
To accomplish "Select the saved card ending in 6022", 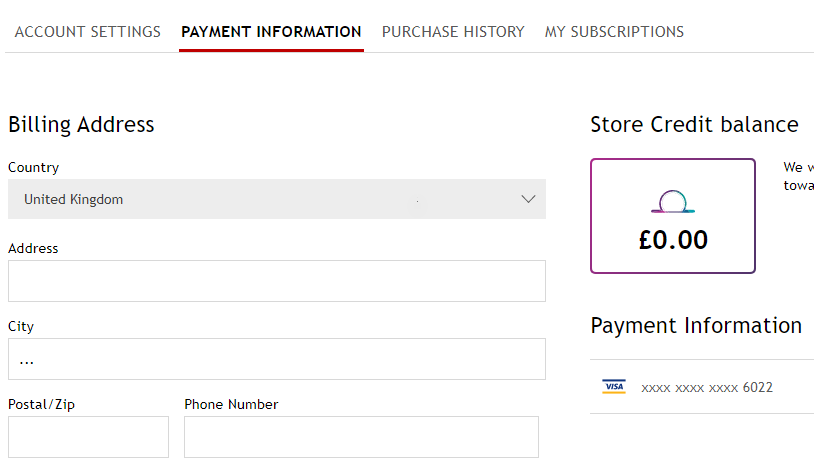I will (706, 387).
